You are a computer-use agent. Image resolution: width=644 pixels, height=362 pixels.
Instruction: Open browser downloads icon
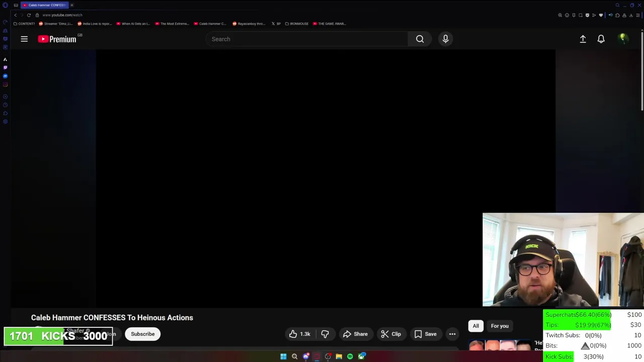point(631,15)
